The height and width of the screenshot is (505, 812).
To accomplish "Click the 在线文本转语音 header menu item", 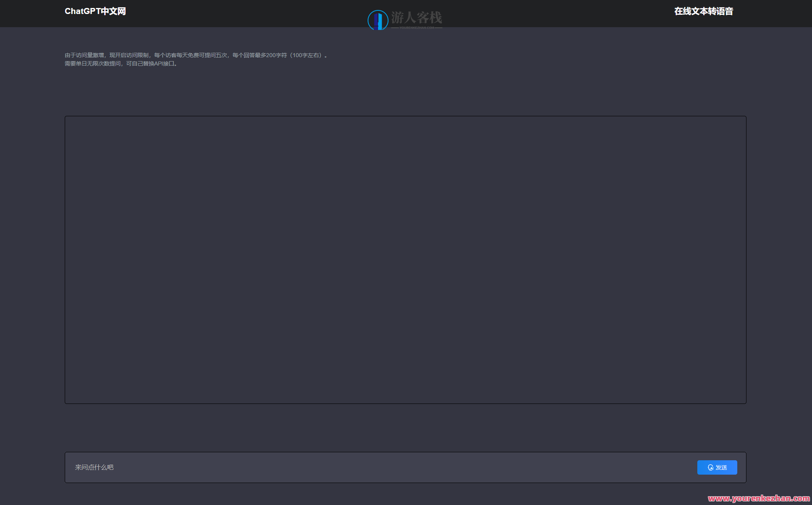I will (704, 12).
